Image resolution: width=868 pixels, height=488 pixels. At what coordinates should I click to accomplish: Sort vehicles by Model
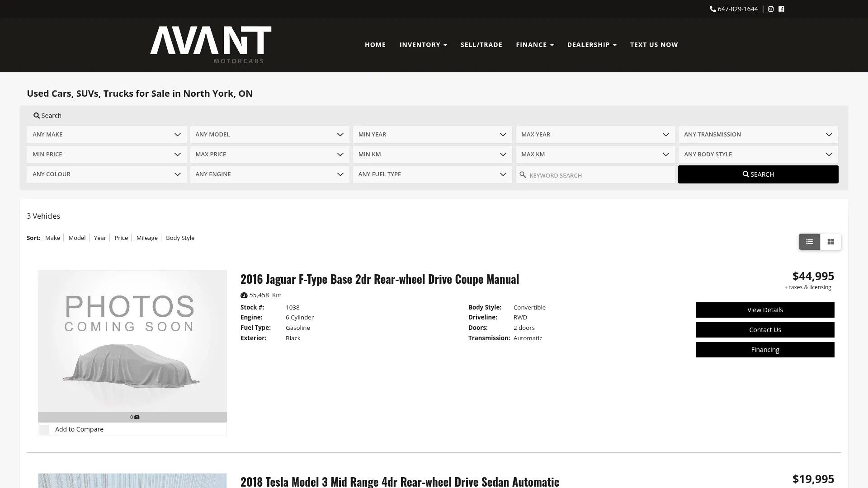(77, 238)
